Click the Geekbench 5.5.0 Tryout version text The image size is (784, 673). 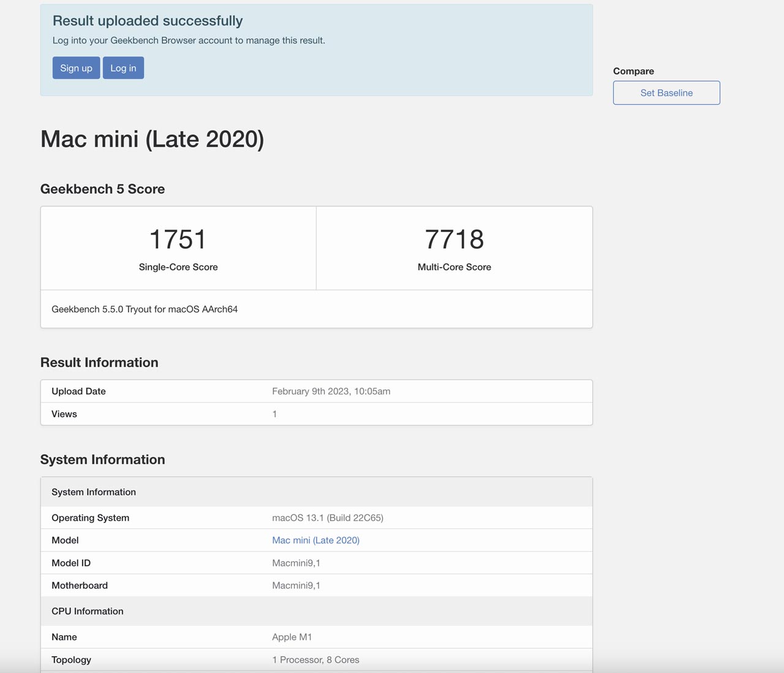click(x=145, y=309)
